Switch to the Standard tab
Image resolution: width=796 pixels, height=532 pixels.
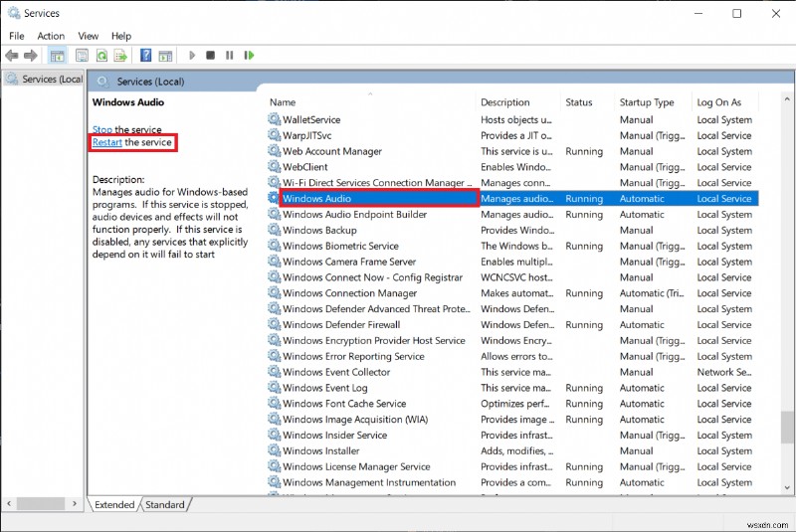pos(165,504)
